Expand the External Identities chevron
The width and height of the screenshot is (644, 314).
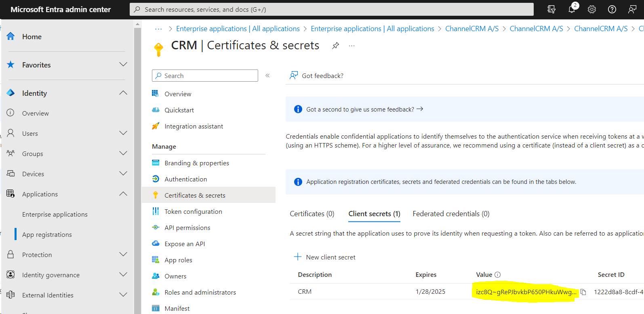[x=123, y=295]
